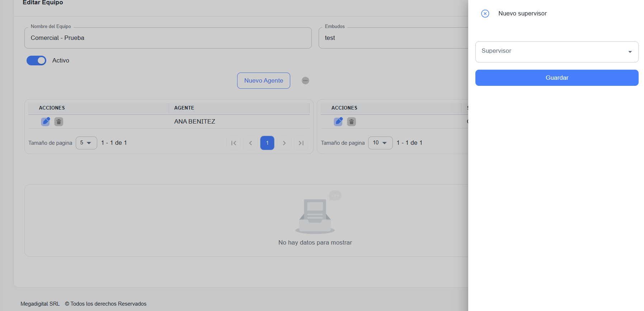
Task: Click the three-dots icon beside Nuevo Agente
Action: 305,80
